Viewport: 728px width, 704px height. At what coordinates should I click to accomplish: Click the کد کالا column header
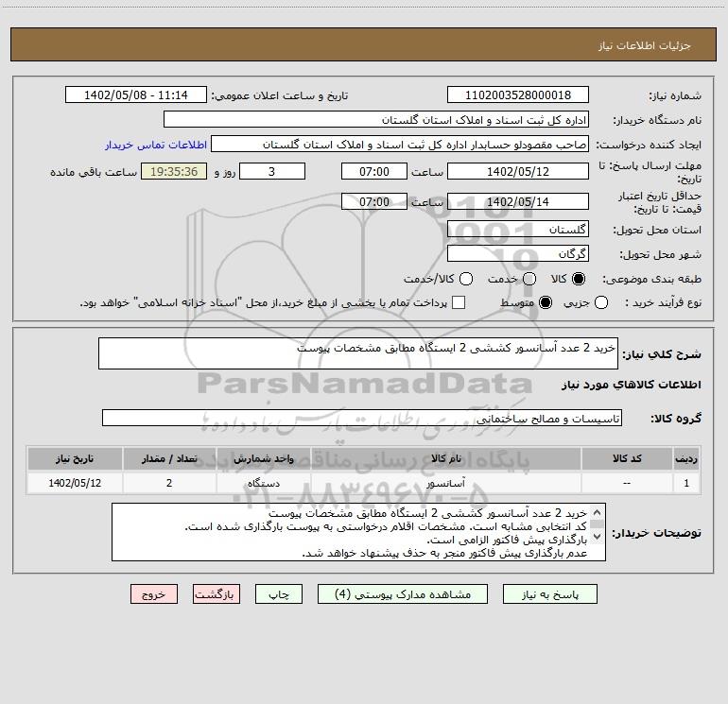pyautogui.click(x=627, y=458)
